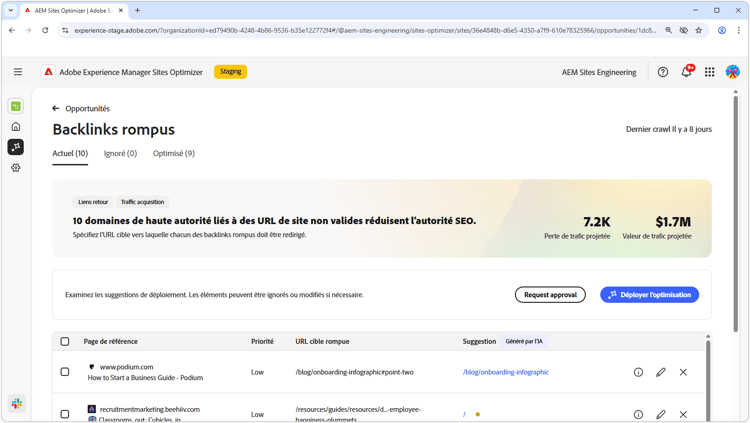
Task: Switch to the Ignoré (0) tab
Action: (120, 154)
